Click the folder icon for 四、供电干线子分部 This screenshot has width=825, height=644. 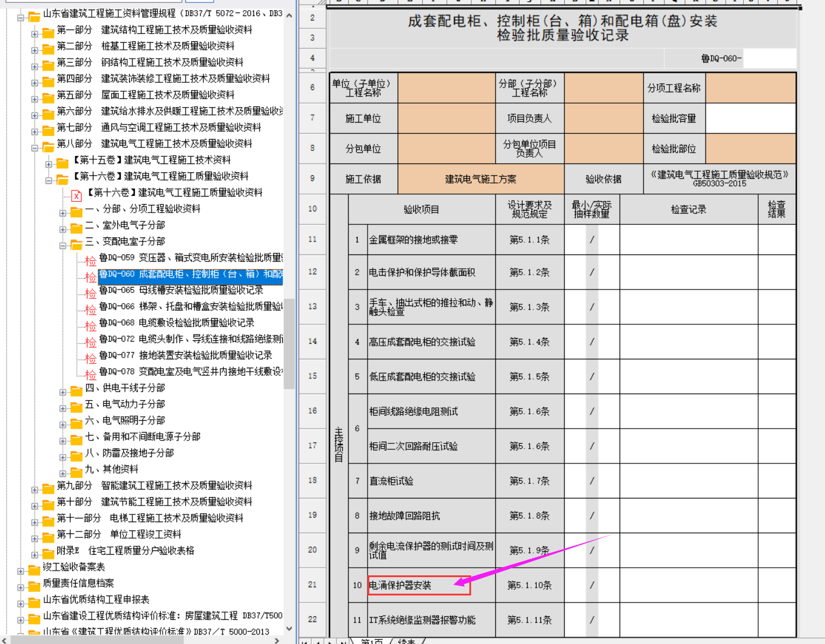[x=76, y=390]
